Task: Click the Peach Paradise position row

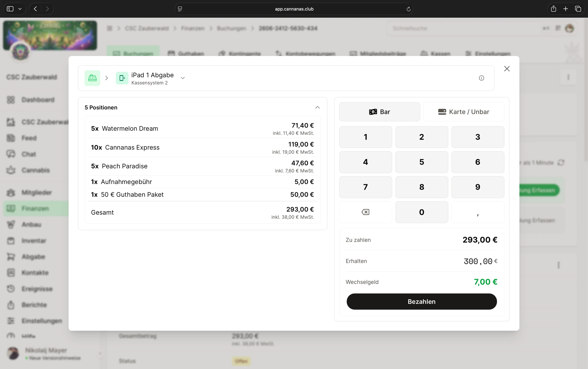Action: 203,166
